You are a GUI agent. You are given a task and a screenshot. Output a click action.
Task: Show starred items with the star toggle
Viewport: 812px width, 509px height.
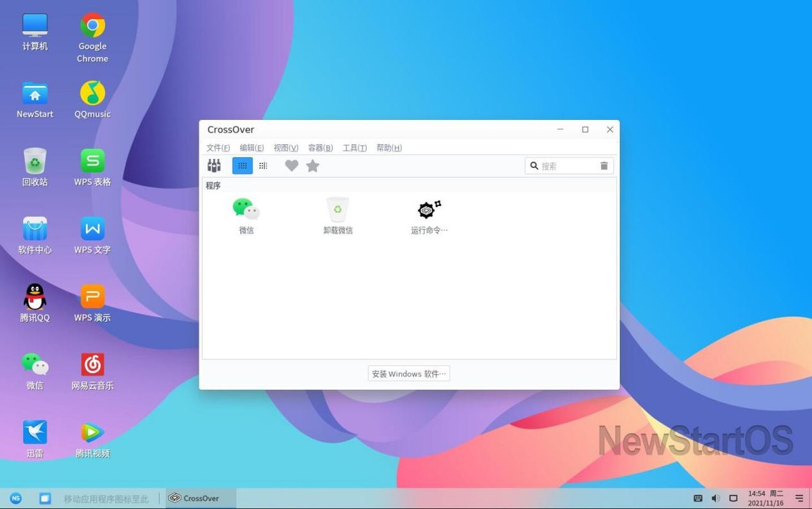(312, 165)
